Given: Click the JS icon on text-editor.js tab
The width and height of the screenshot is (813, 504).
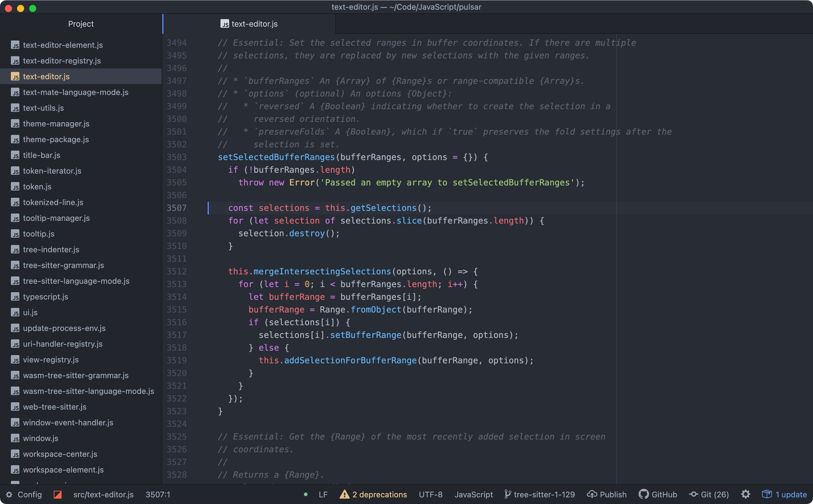Looking at the screenshot, I should [225, 24].
